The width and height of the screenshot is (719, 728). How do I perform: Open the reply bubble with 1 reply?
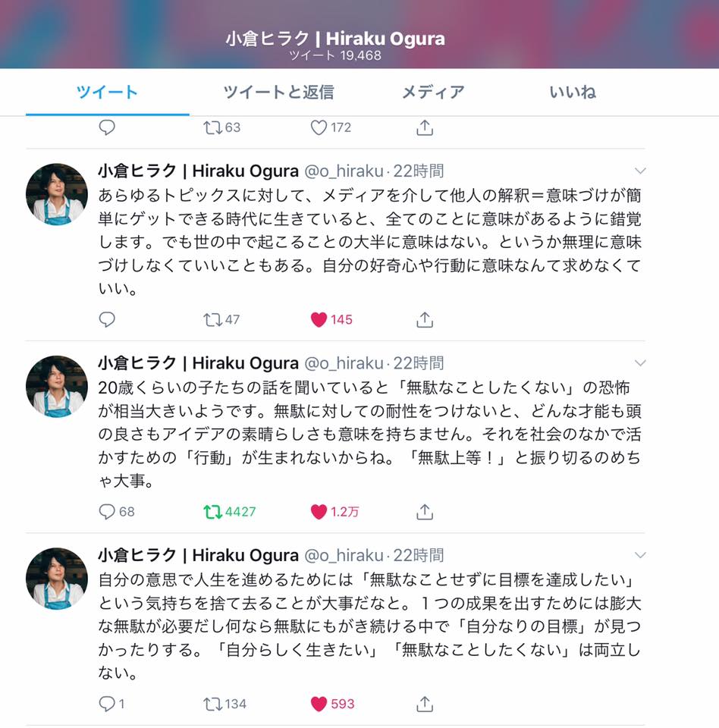(x=107, y=704)
